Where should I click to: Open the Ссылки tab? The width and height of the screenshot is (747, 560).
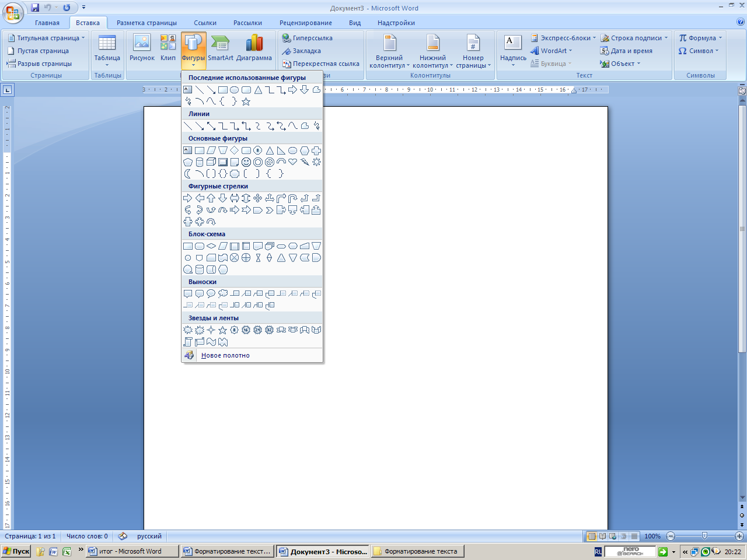tap(205, 23)
